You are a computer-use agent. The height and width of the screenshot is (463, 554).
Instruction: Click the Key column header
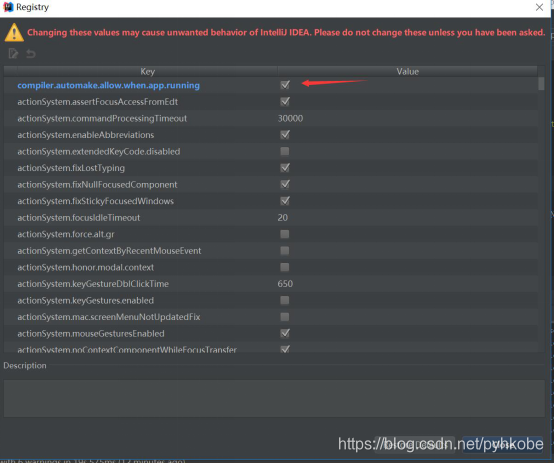pos(147,71)
